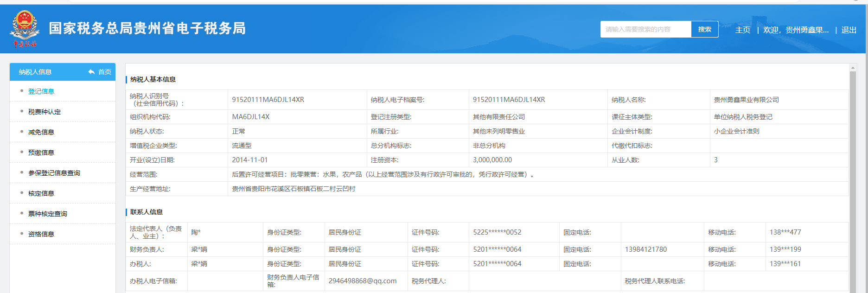This screenshot has height=293, width=868.
Task: Click the email 2946498868@qq.com cell
Action: pyautogui.click(x=363, y=281)
